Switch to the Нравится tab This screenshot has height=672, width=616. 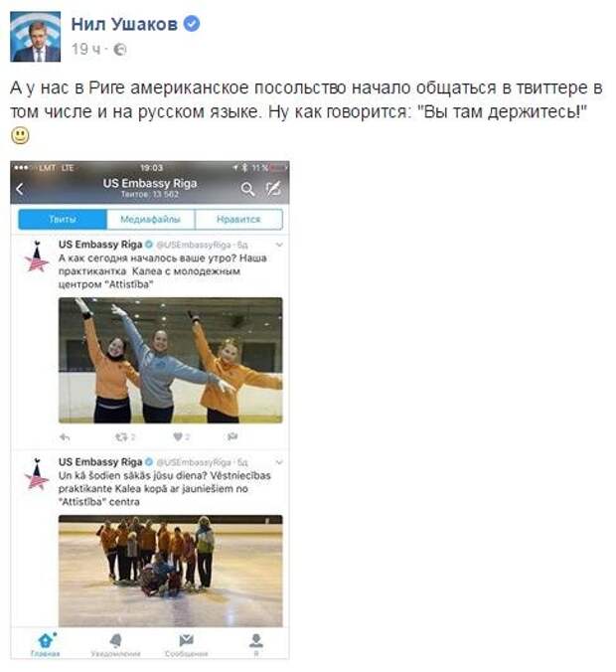point(238,220)
